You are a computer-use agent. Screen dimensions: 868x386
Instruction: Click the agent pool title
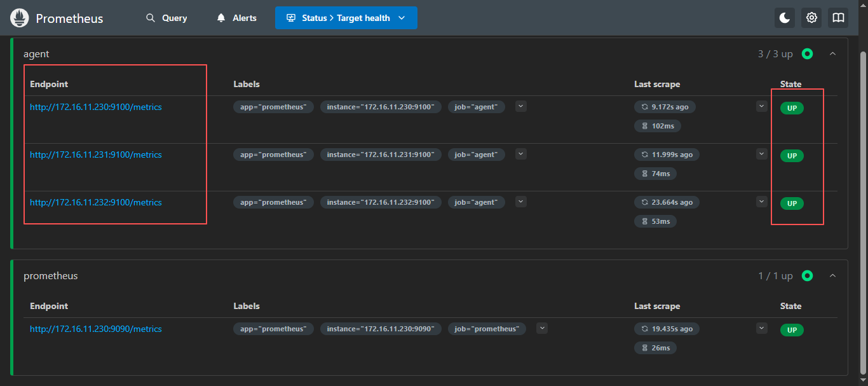pos(36,54)
